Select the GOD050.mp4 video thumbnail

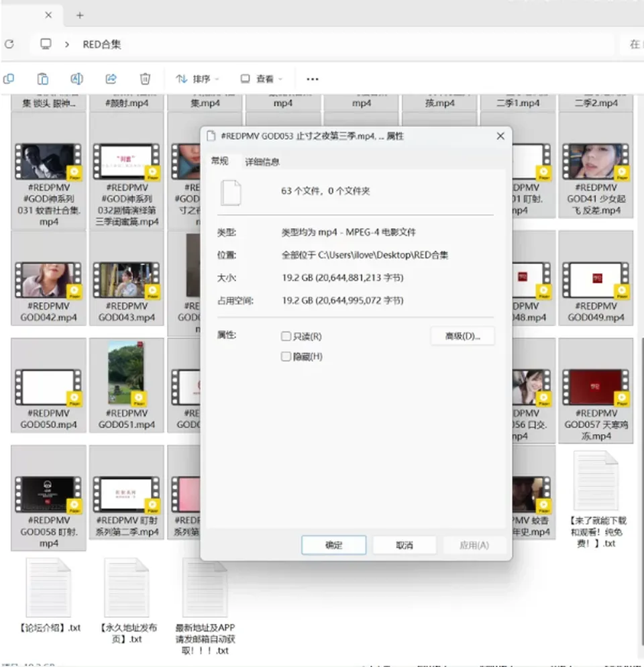[48, 387]
